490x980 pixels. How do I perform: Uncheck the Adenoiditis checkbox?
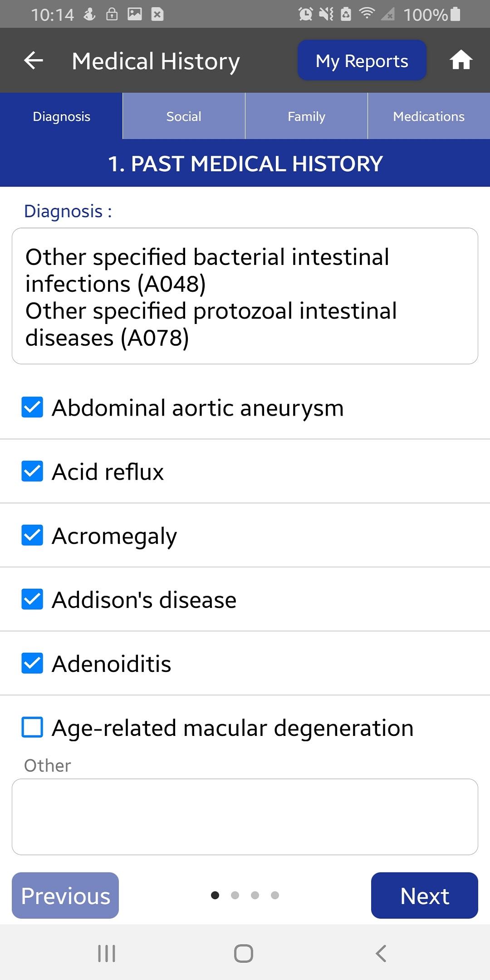[x=32, y=663]
